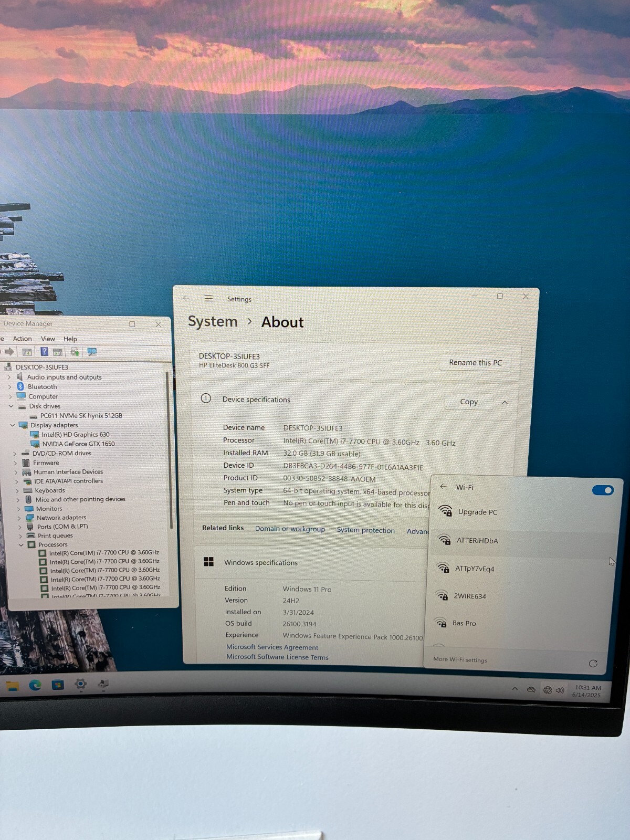Image resolution: width=630 pixels, height=840 pixels.
Task: Click the Firmware category chip icon
Action: click(26, 463)
